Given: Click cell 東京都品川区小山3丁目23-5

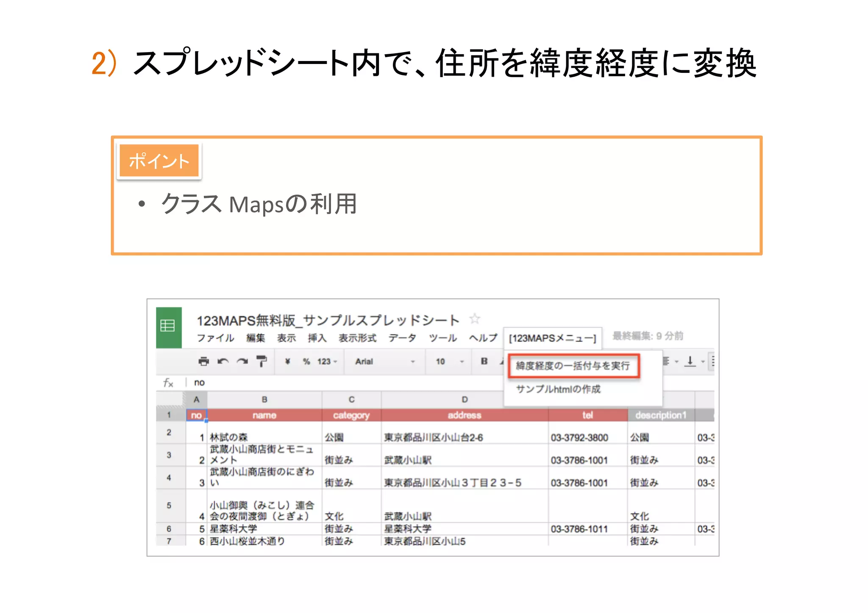Looking at the screenshot, I should click(465, 478).
